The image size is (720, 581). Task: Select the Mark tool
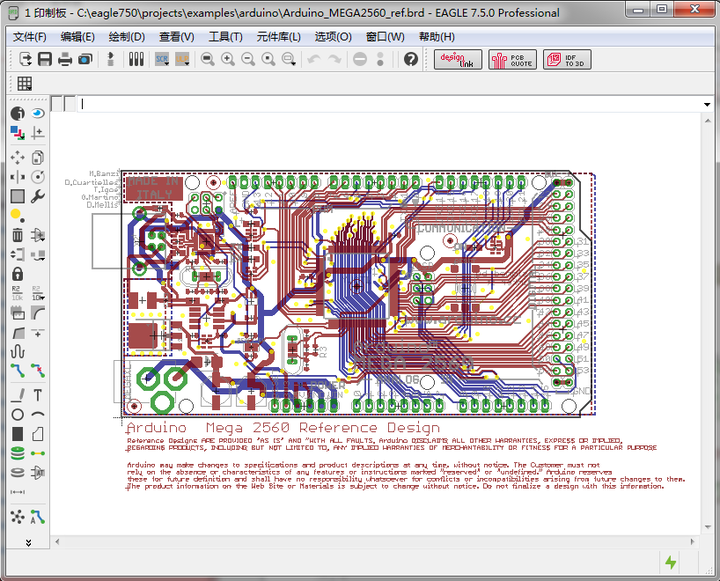[x=38, y=133]
